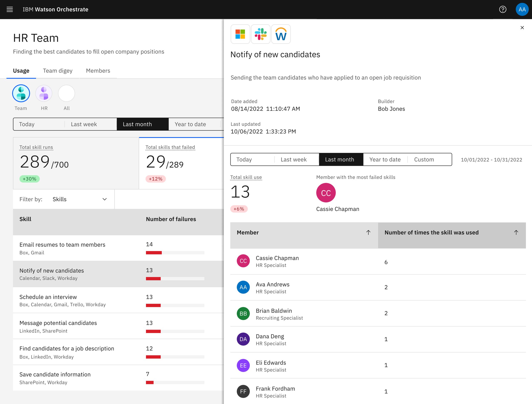Select the All usage scope circle

(x=66, y=93)
